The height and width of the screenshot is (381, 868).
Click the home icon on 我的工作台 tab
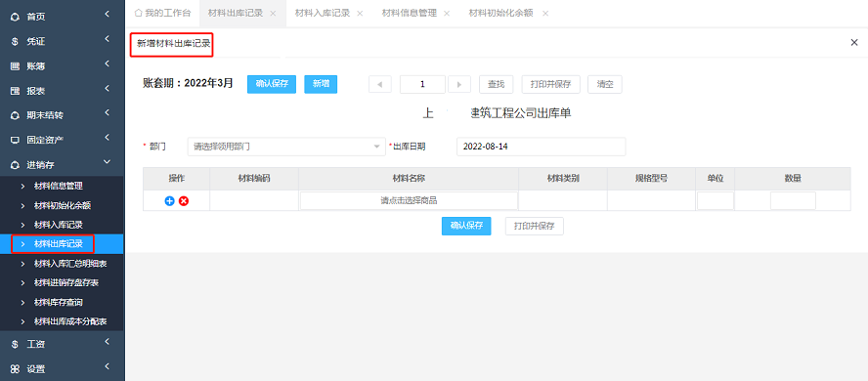pyautogui.click(x=139, y=13)
